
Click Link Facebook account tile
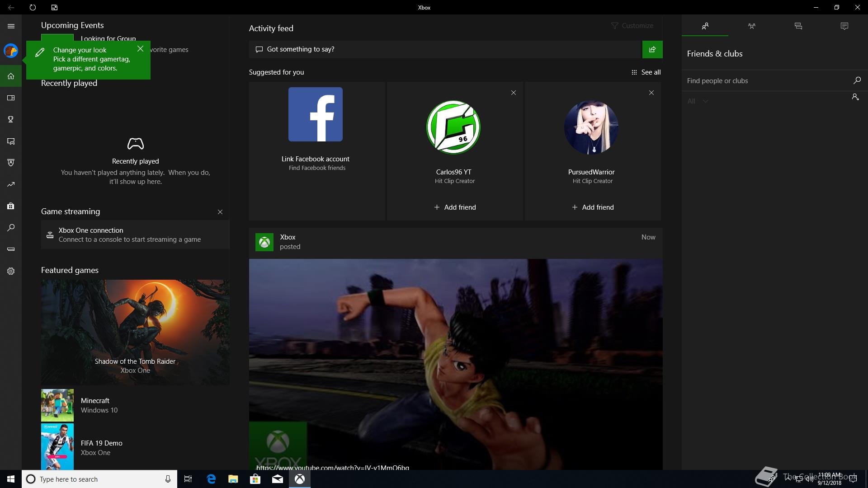click(317, 151)
